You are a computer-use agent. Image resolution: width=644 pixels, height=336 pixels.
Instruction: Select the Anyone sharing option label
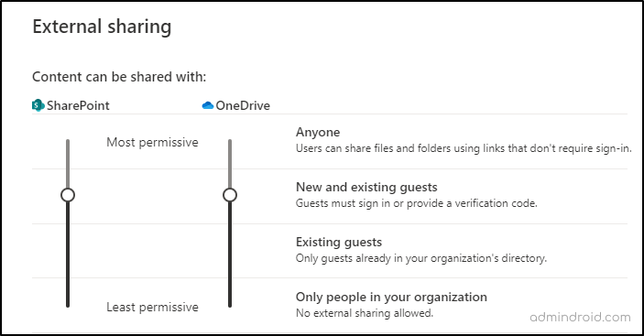[x=318, y=132]
